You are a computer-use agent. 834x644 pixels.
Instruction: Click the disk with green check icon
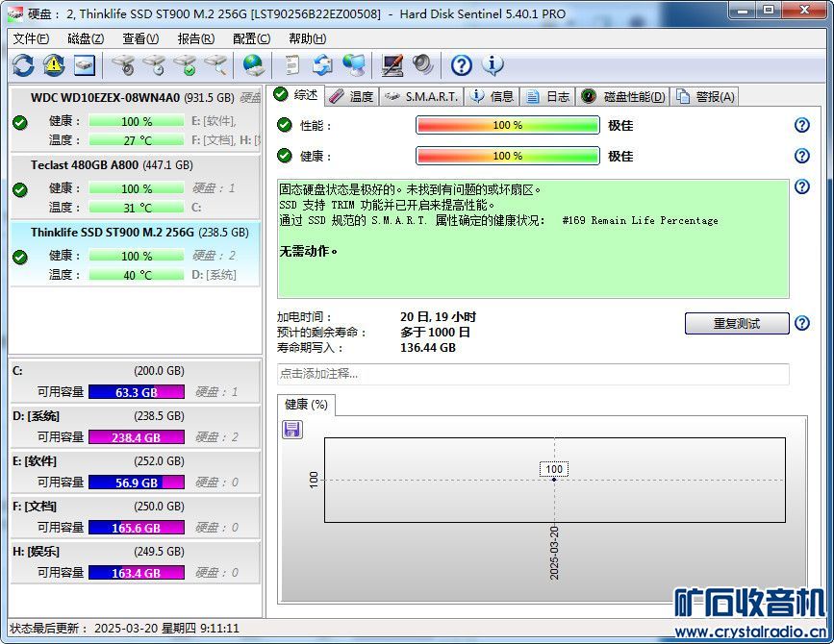pyautogui.click(x=185, y=66)
